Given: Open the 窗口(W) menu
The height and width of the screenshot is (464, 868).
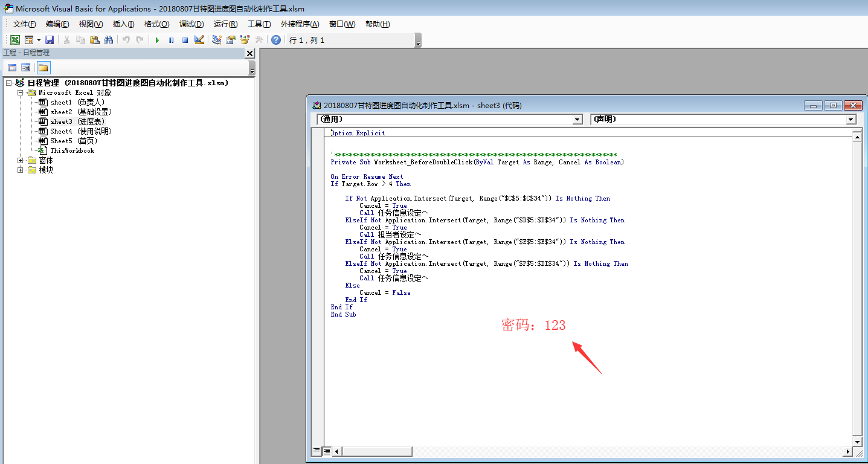Looking at the screenshot, I should click(342, 24).
